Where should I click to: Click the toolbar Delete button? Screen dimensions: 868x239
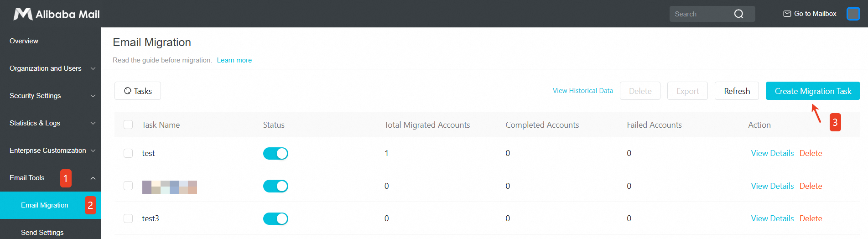click(640, 91)
